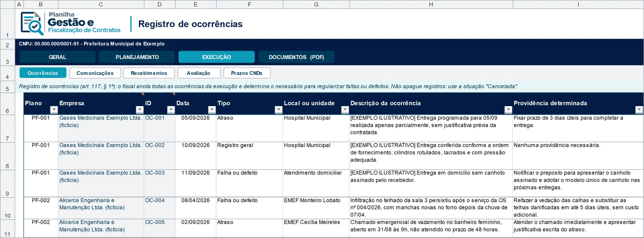The image size is (644, 238).
Task: Click Atendimento domiciliar location cell
Action: [316, 183]
